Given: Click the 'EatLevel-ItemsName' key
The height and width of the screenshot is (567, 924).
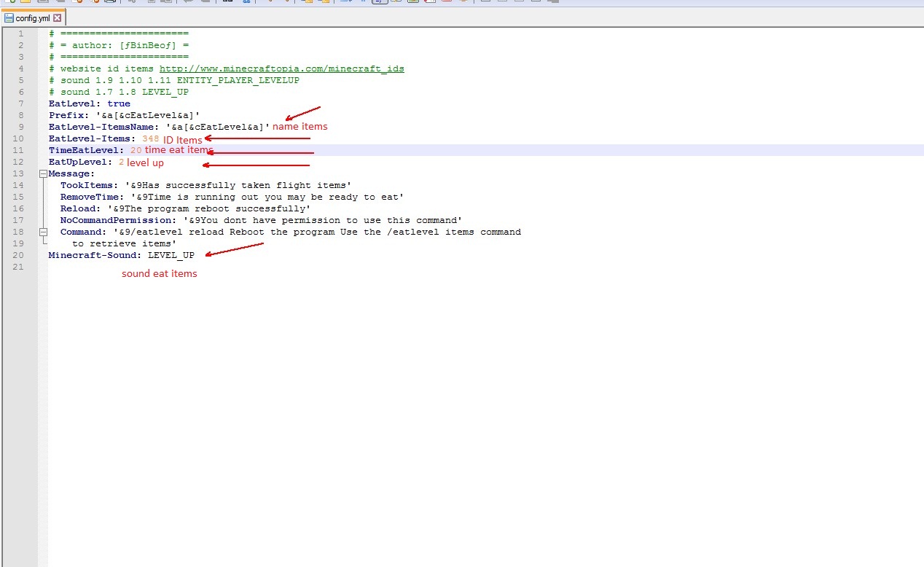Looking at the screenshot, I should [x=101, y=127].
